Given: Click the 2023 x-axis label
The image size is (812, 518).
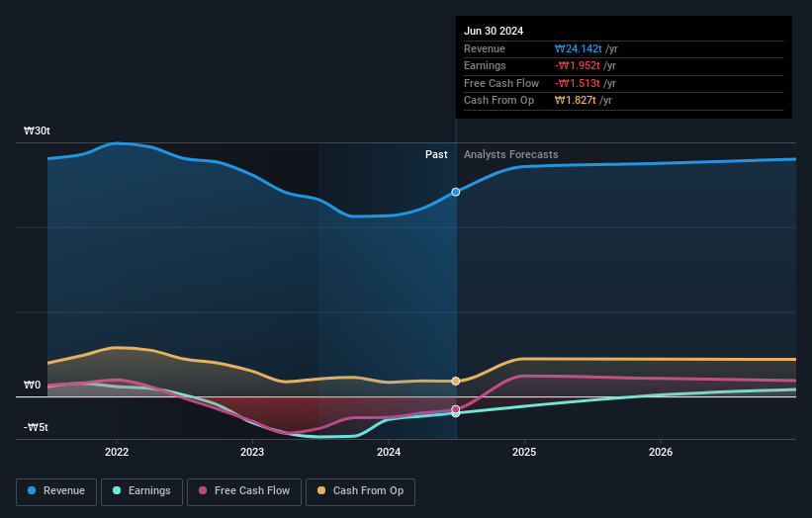Looking at the screenshot, I should pyautogui.click(x=252, y=452).
